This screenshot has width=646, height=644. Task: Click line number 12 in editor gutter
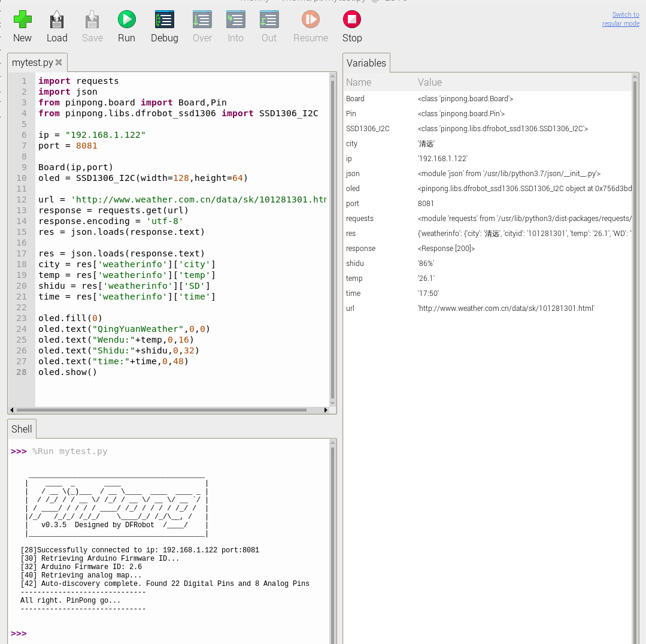coord(22,199)
